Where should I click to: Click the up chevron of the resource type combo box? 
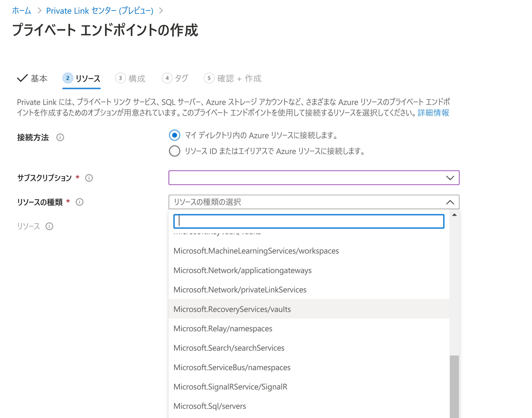[450, 202]
